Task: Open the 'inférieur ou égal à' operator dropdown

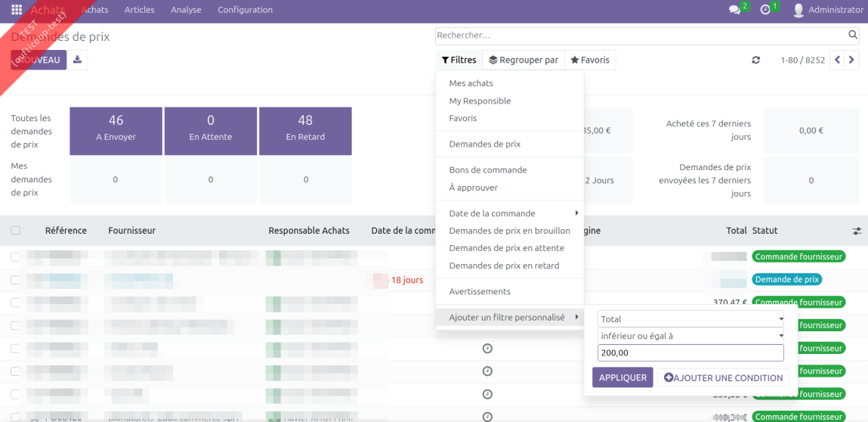Action: (691, 336)
